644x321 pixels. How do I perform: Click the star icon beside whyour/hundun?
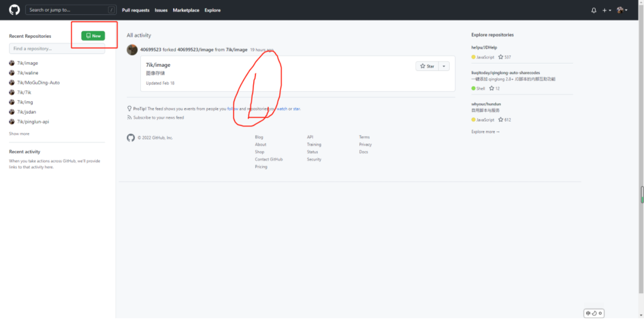501,120
